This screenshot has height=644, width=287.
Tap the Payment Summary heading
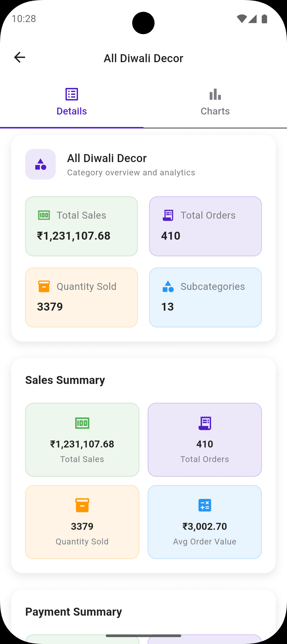tap(74, 612)
